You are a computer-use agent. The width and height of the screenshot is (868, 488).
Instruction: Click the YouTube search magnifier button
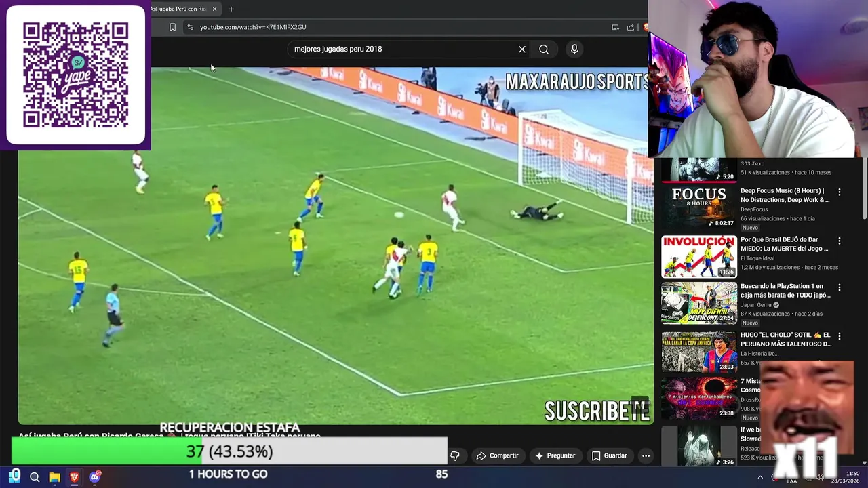tap(544, 49)
